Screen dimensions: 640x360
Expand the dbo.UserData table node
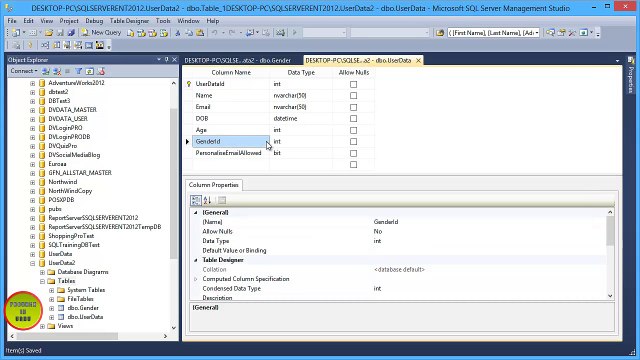coord(51,317)
